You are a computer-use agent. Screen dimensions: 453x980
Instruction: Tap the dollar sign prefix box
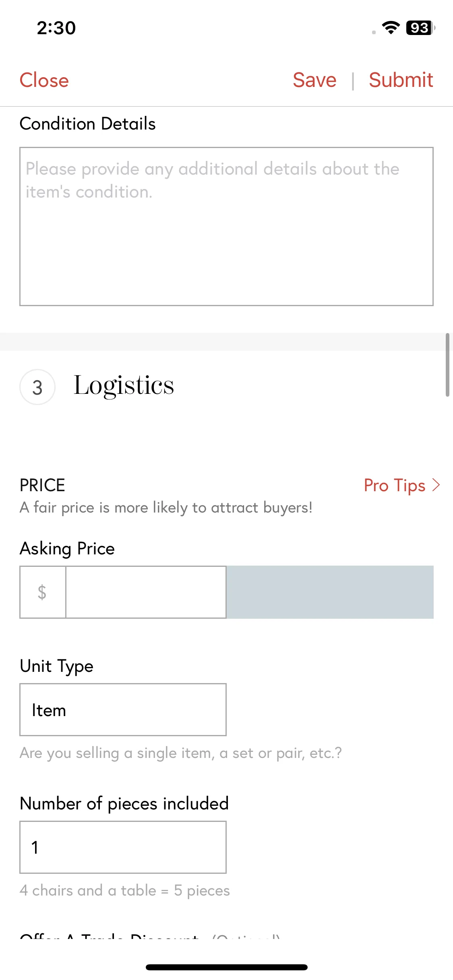(x=43, y=592)
